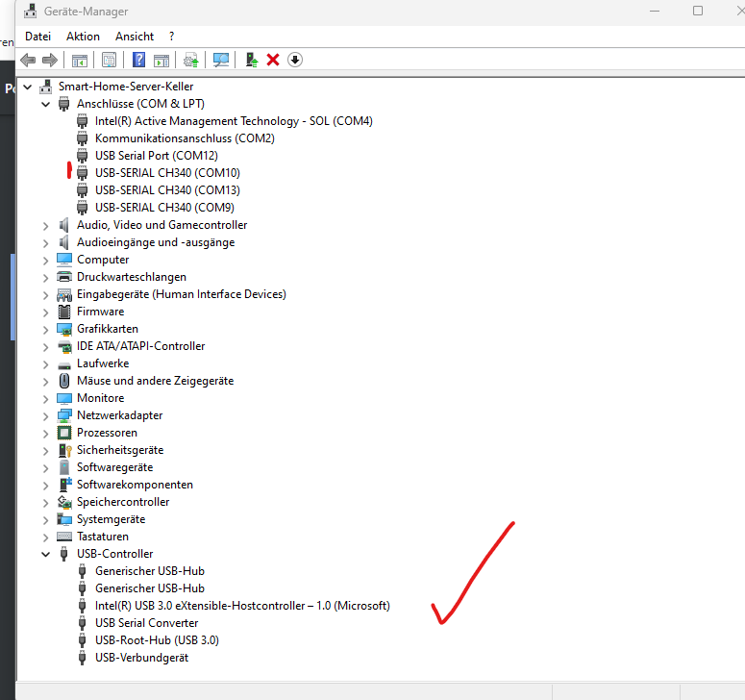The image size is (745, 700).
Task: Select USB-Verbundgerät entry
Action: [141, 658]
